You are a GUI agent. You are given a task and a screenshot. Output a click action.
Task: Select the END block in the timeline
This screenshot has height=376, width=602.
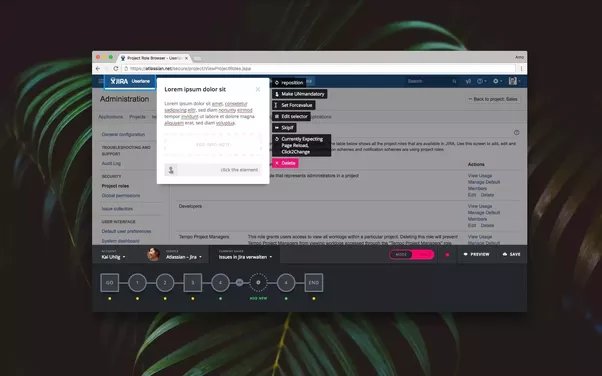314,283
